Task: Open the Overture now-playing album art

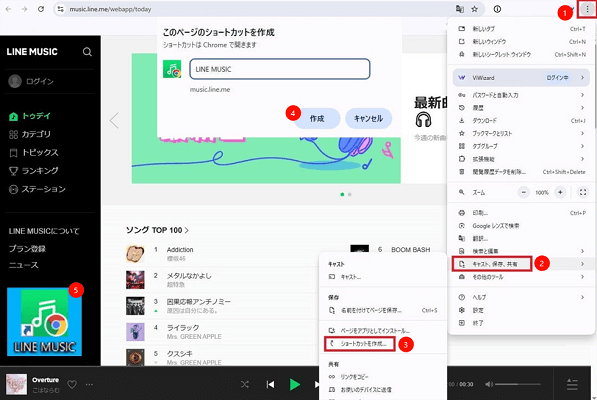Action: pyautogui.click(x=16, y=384)
